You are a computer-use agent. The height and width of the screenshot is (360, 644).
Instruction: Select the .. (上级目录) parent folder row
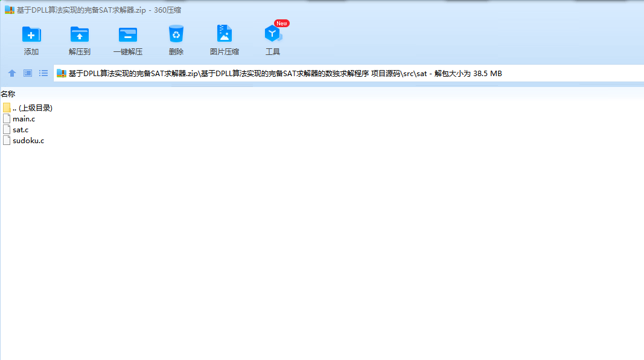(x=28, y=108)
